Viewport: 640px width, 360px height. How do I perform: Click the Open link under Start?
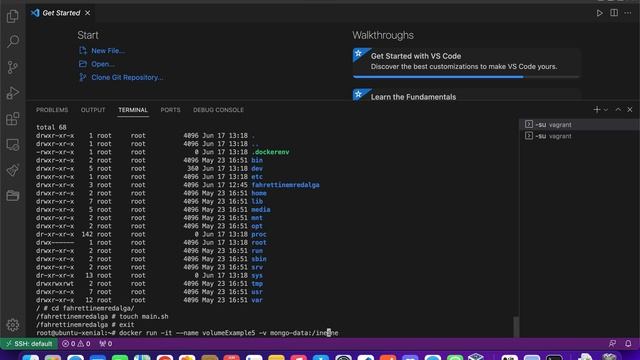click(103, 64)
